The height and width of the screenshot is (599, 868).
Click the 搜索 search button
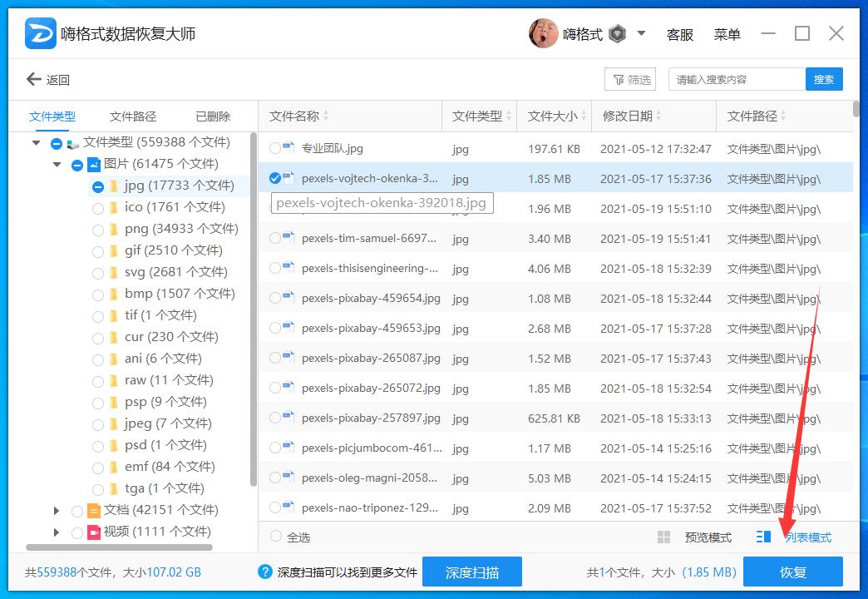tap(824, 79)
